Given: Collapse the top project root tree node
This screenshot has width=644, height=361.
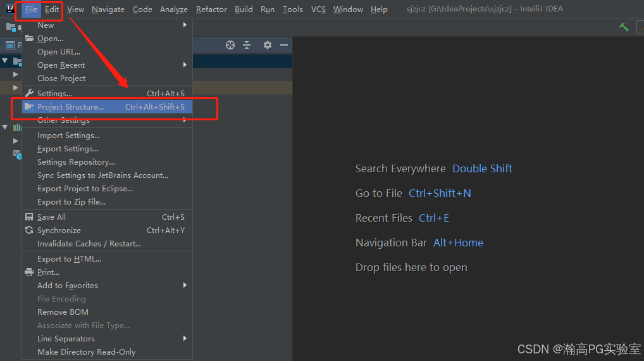Looking at the screenshot, I should (x=4, y=61).
